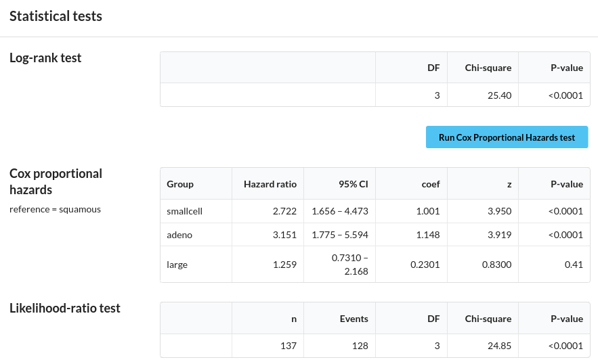Screen dimensions: 598x364
Task: Select the CI value 1.656 – 4.473
Action: tap(340, 211)
